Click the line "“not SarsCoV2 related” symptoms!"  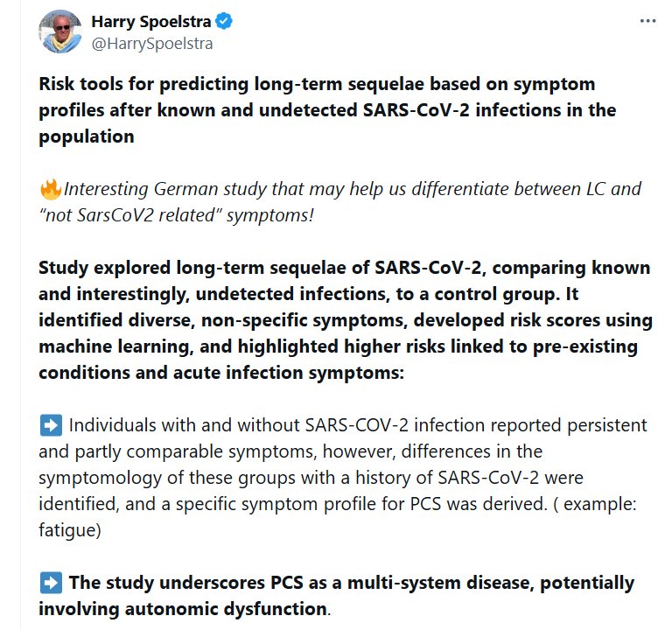coord(176,214)
